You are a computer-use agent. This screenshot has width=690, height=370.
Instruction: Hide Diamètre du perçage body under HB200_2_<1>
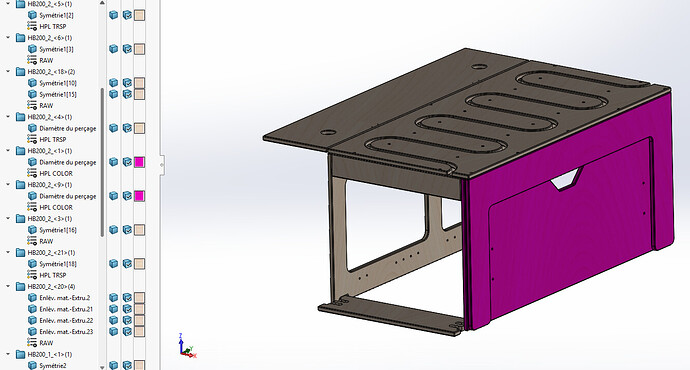pos(114,162)
